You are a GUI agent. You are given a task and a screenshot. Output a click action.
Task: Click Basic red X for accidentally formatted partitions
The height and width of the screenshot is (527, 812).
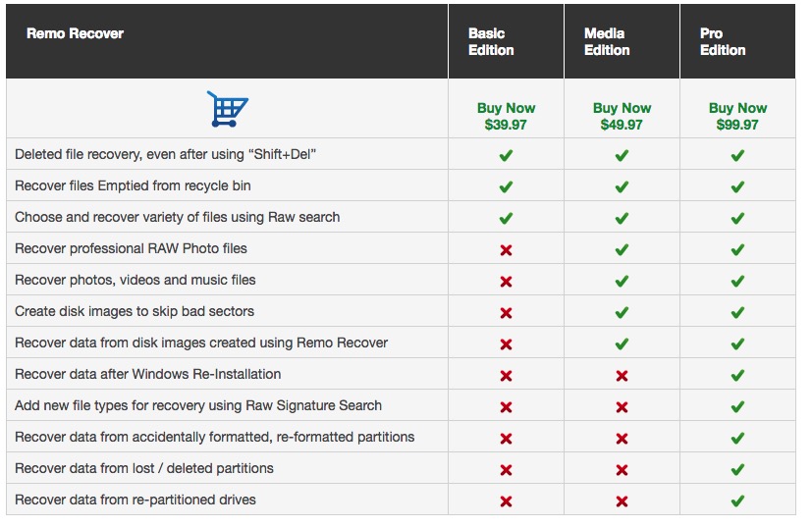(506, 439)
